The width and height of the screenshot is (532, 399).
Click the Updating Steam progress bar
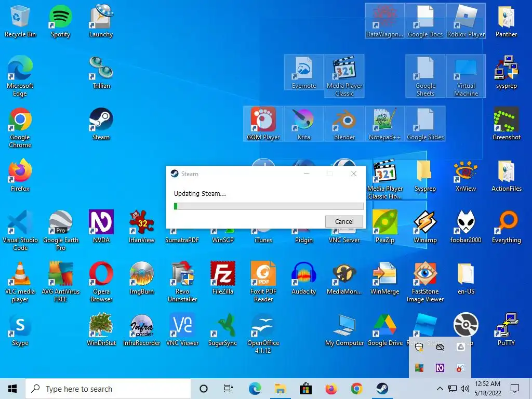(x=269, y=206)
